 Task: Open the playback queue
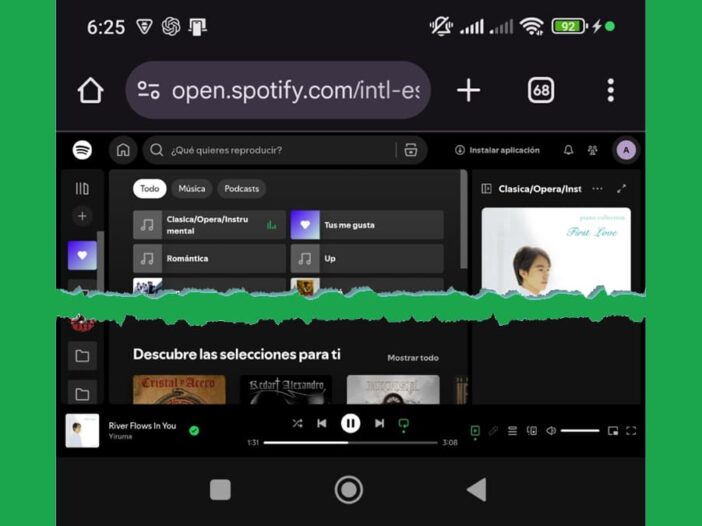pos(512,431)
